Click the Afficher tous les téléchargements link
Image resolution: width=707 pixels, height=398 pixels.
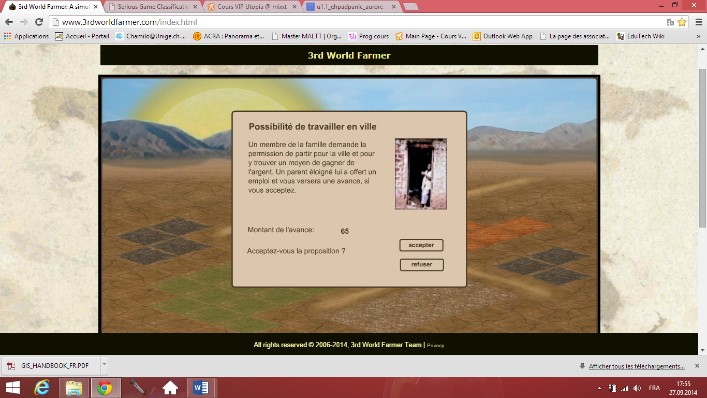point(636,366)
